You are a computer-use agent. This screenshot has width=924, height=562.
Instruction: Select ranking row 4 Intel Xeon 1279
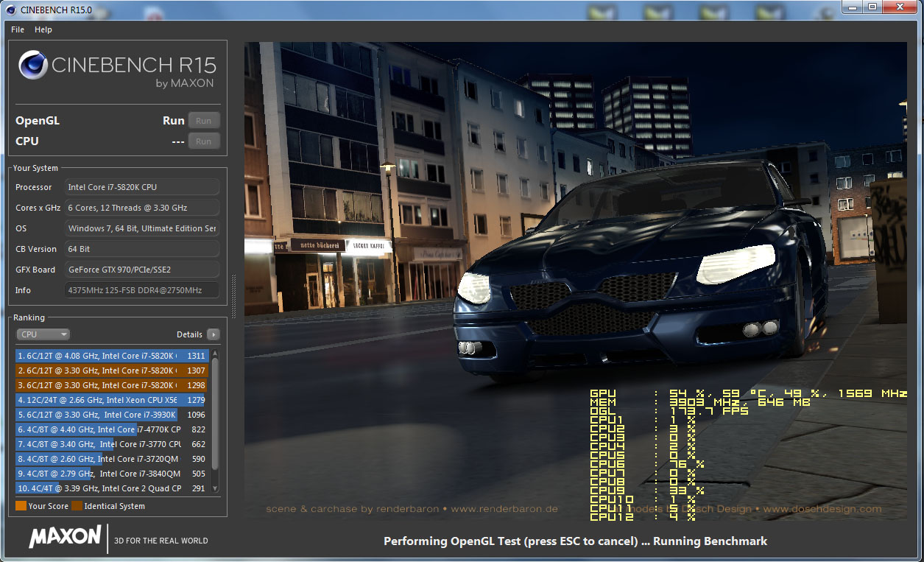112,400
